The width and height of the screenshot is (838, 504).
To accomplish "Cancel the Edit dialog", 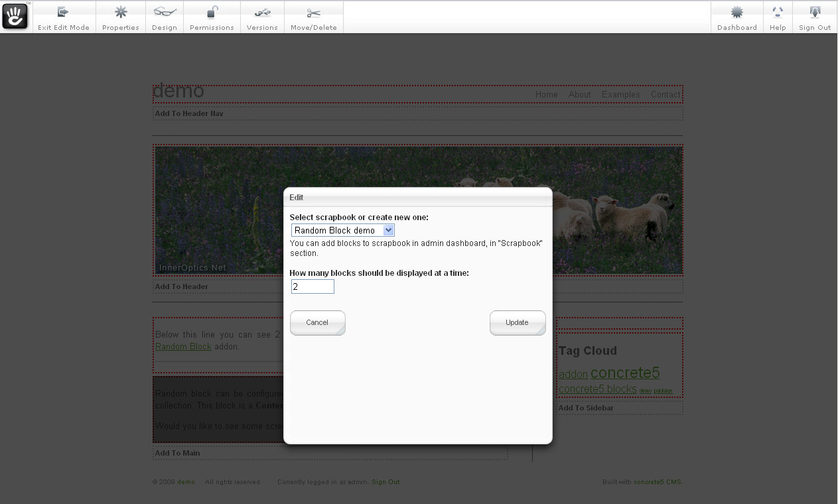I will (318, 323).
